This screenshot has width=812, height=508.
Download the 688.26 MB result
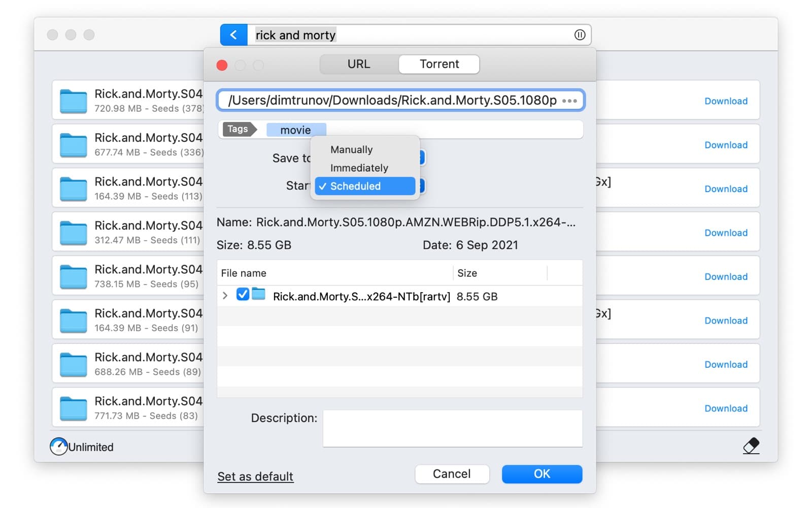[x=726, y=365]
